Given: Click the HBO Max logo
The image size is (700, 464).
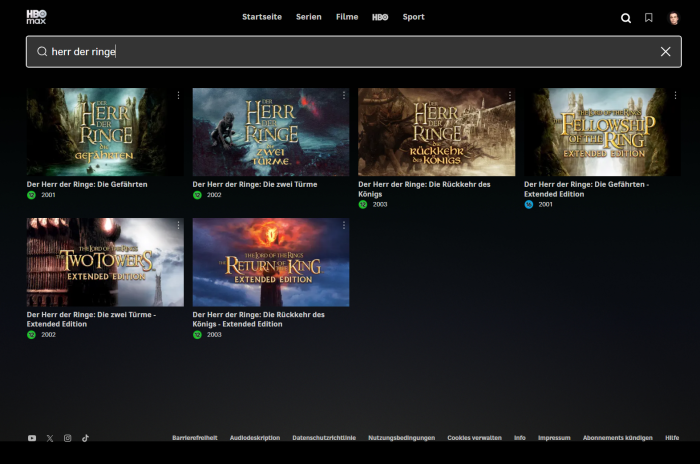Looking at the screenshot, I should click(x=36, y=17).
